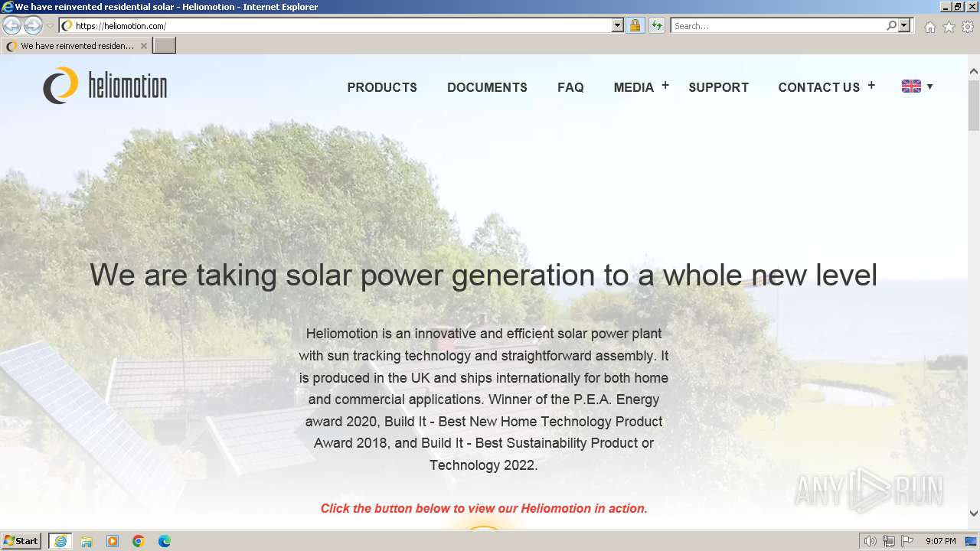This screenshot has height=551, width=980.
Task: Open the DOCUMENTS menu item
Action: [487, 87]
